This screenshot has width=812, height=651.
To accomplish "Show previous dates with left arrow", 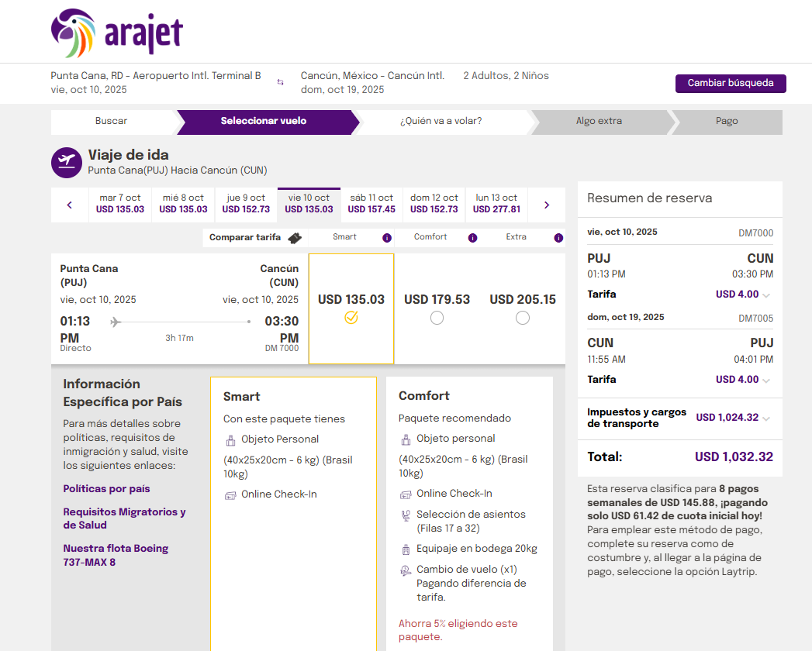I will point(69,205).
